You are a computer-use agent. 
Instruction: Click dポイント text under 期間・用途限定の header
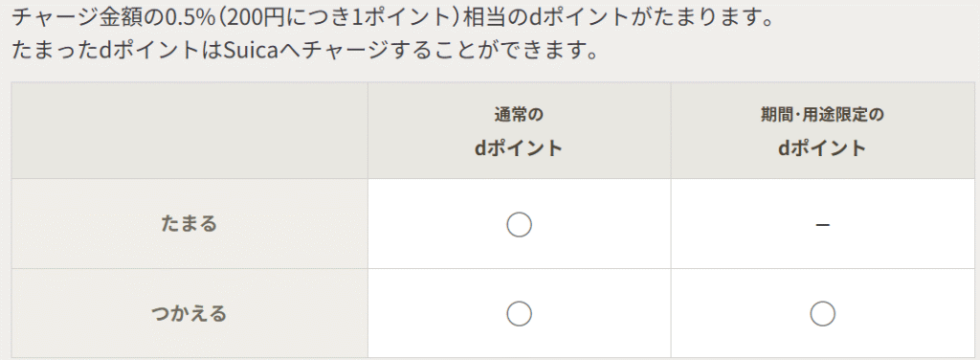(822, 148)
